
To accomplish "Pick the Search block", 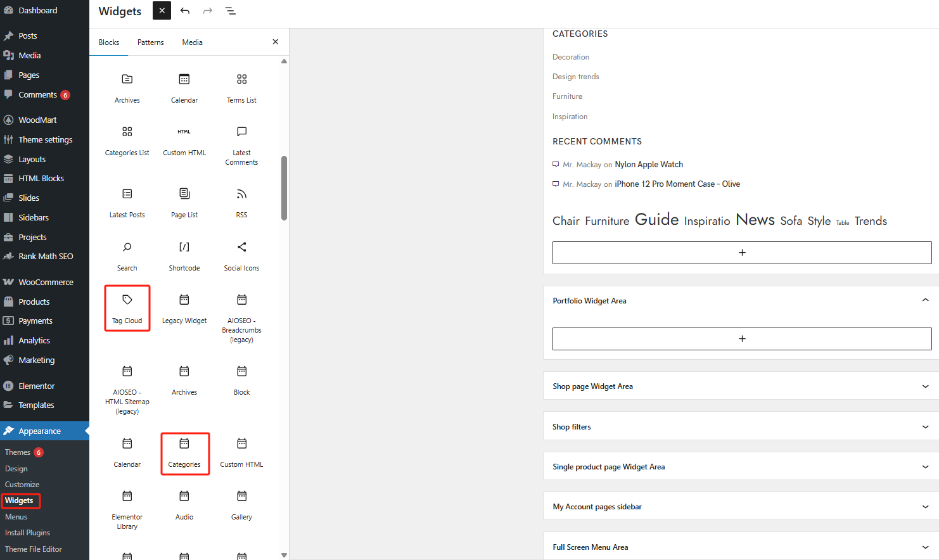I will 127,256.
